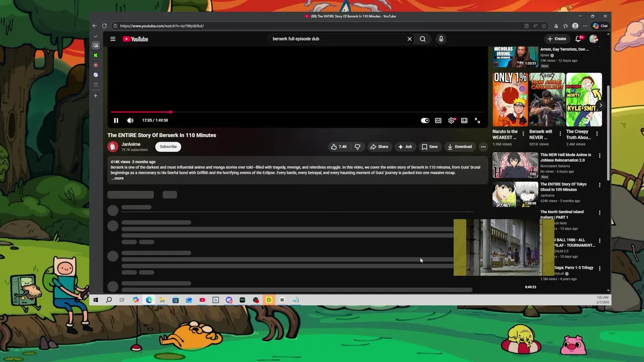Open the Windows Start menu
The width and height of the screenshot is (644, 362).
(96, 300)
